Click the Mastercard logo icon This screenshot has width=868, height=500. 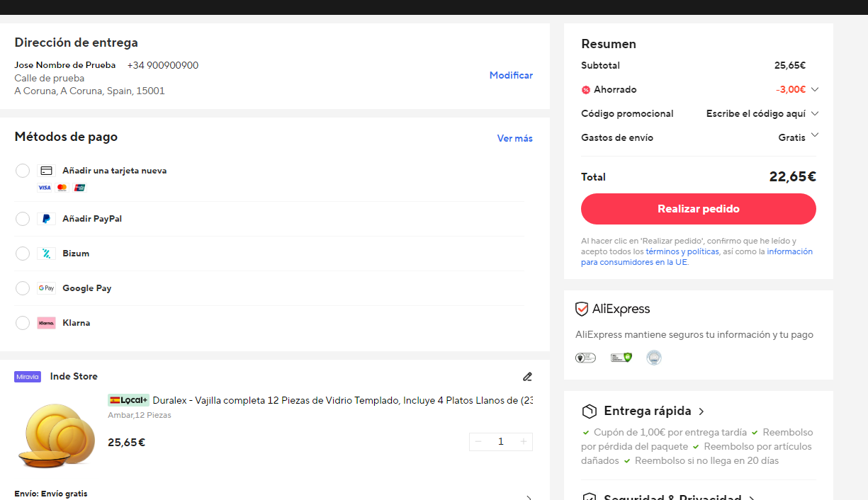[62, 188]
